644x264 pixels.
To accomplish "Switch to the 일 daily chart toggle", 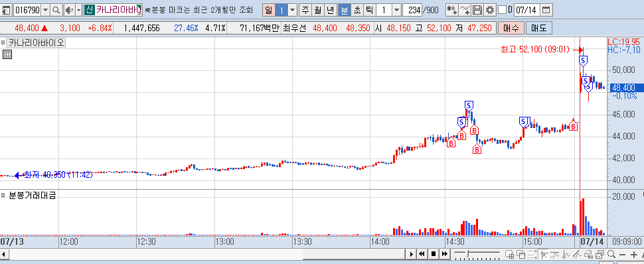I will [268, 10].
